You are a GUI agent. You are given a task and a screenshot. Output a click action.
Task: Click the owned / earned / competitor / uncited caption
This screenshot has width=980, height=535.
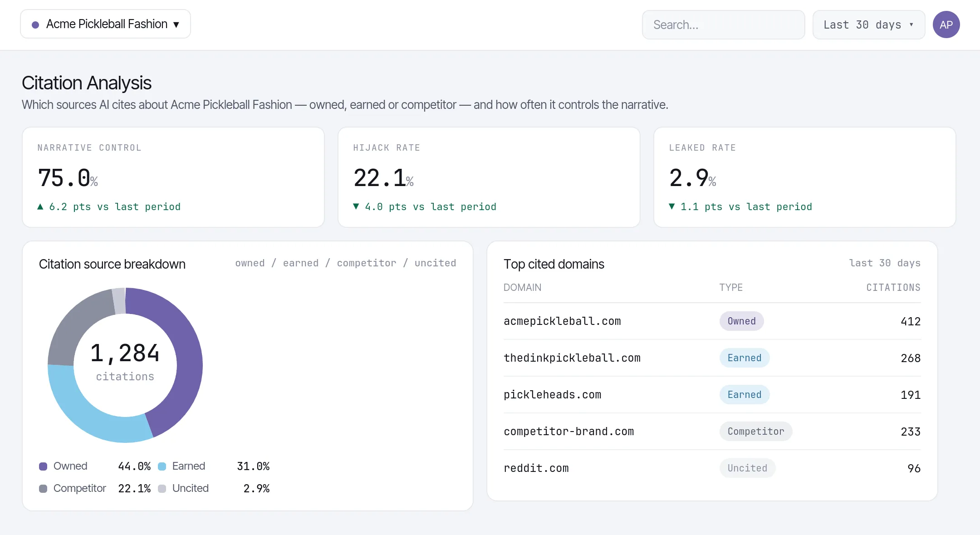click(346, 263)
